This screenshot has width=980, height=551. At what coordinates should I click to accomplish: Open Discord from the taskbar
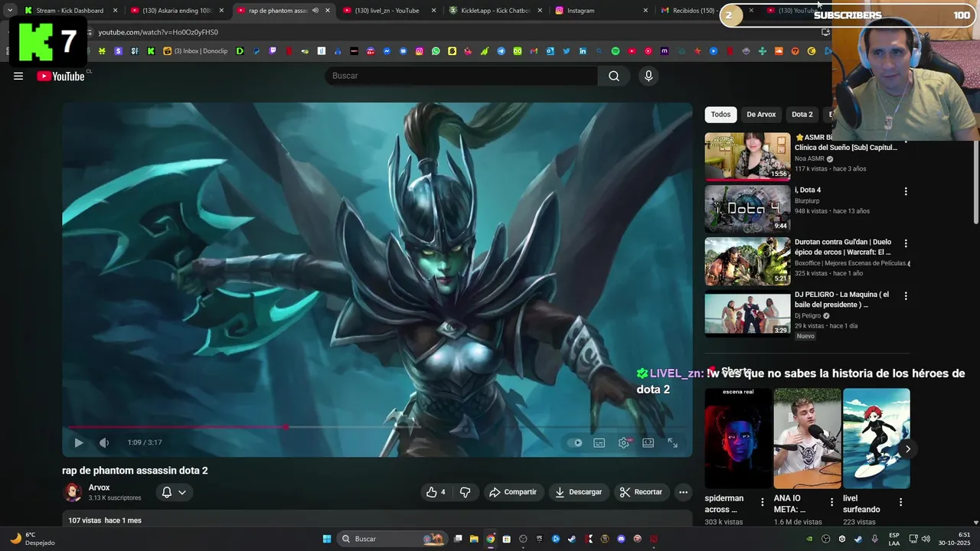click(621, 539)
